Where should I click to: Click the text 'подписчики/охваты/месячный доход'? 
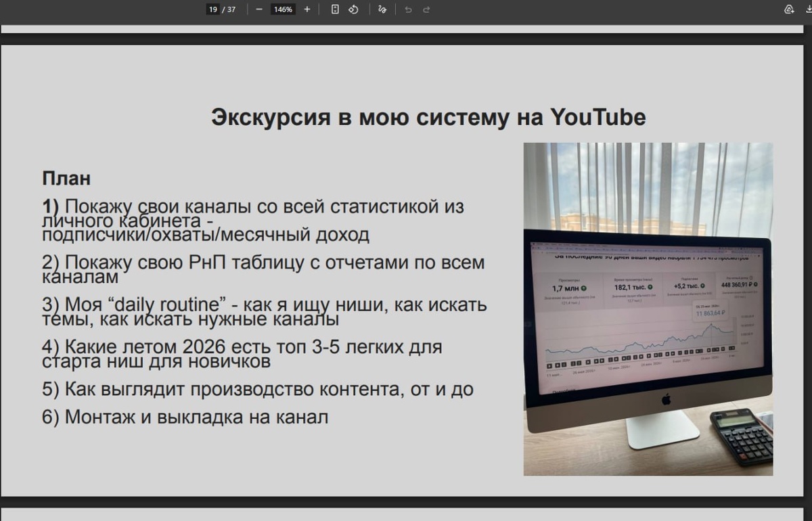point(206,235)
